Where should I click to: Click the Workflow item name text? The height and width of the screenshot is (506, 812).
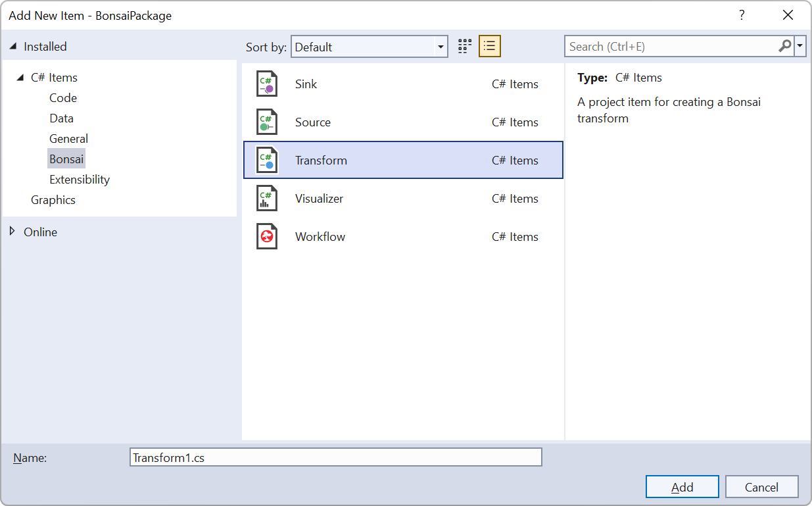tap(320, 237)
